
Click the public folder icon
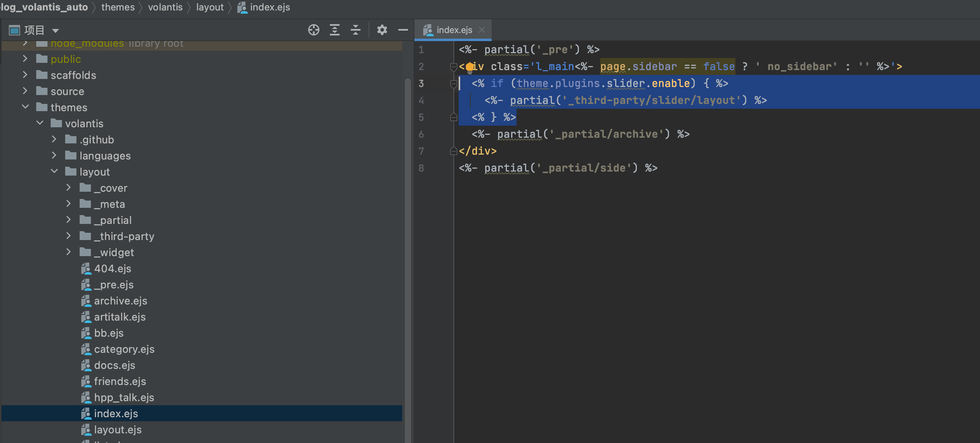[x=42, y=59]
